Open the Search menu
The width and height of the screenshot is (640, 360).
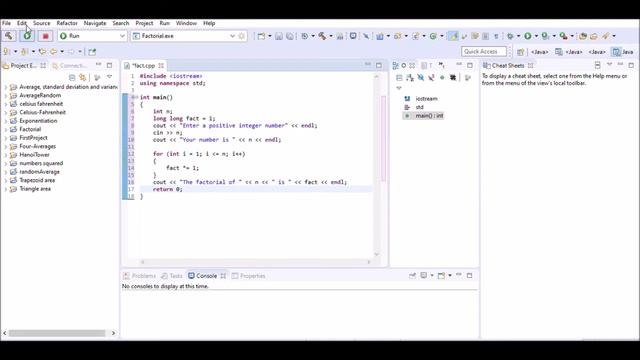tap(121, 23)
